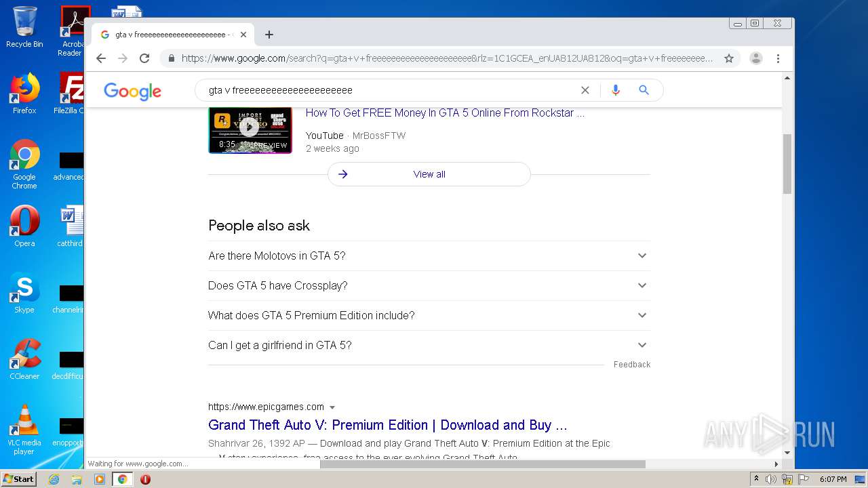
Task: Expand 'What does GTA 5 Premium Edition include?'
Action: tap(429, 315)
